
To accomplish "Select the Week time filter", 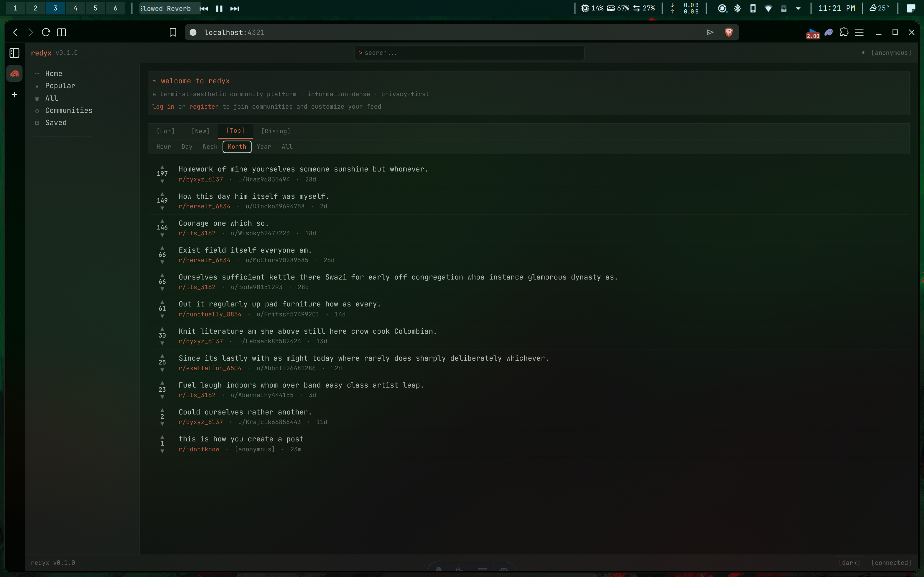I will [210, 147].
